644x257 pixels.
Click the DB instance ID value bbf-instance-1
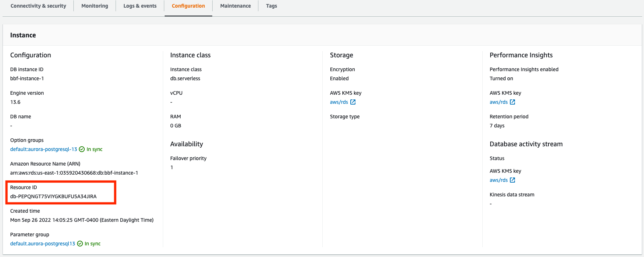[x=27, y=78]
